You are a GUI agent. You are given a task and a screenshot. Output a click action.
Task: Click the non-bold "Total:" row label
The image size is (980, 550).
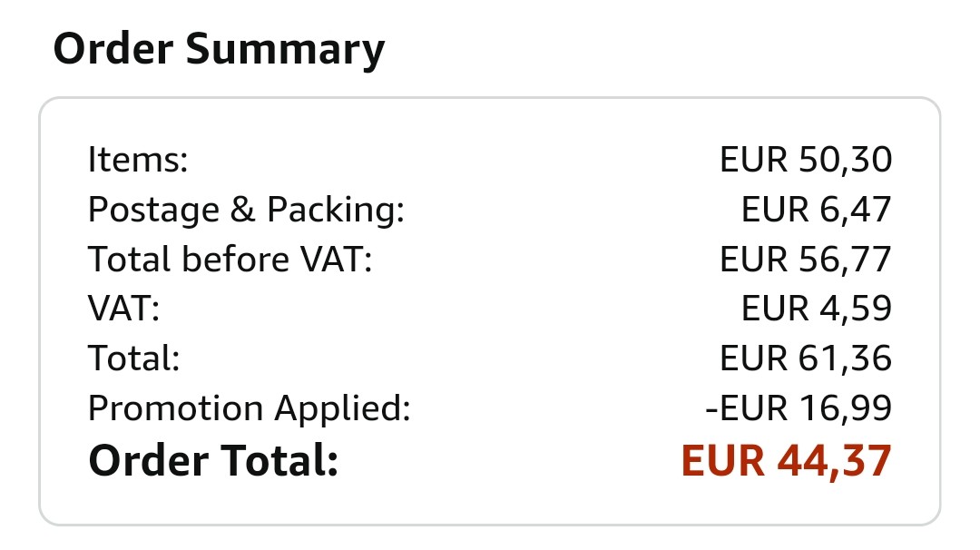coord(134,358)
